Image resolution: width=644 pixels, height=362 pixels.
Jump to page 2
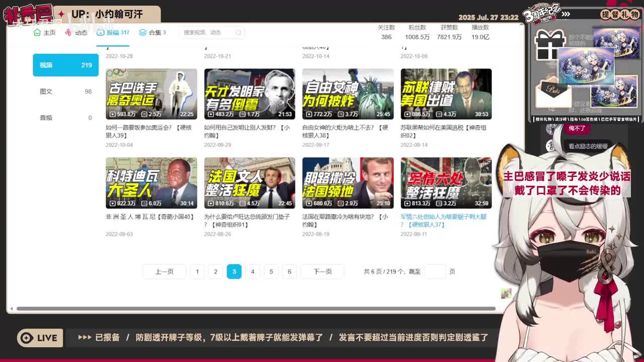[x=215, y=271]
